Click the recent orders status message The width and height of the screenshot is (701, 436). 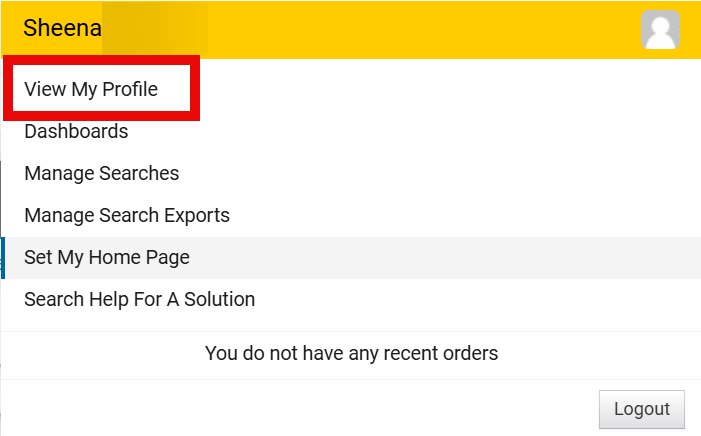pyautogui.click(x=351, y=353)
